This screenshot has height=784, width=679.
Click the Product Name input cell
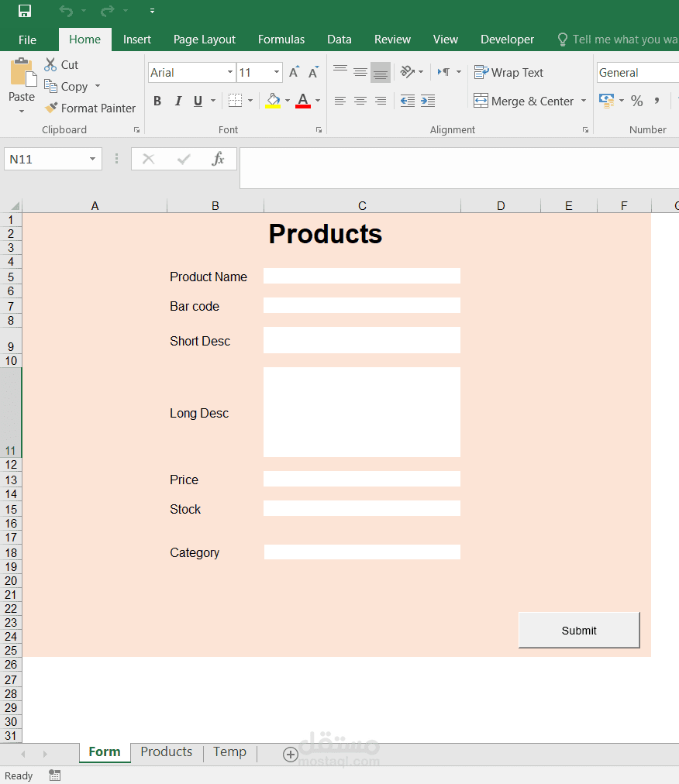coord(362,276)
